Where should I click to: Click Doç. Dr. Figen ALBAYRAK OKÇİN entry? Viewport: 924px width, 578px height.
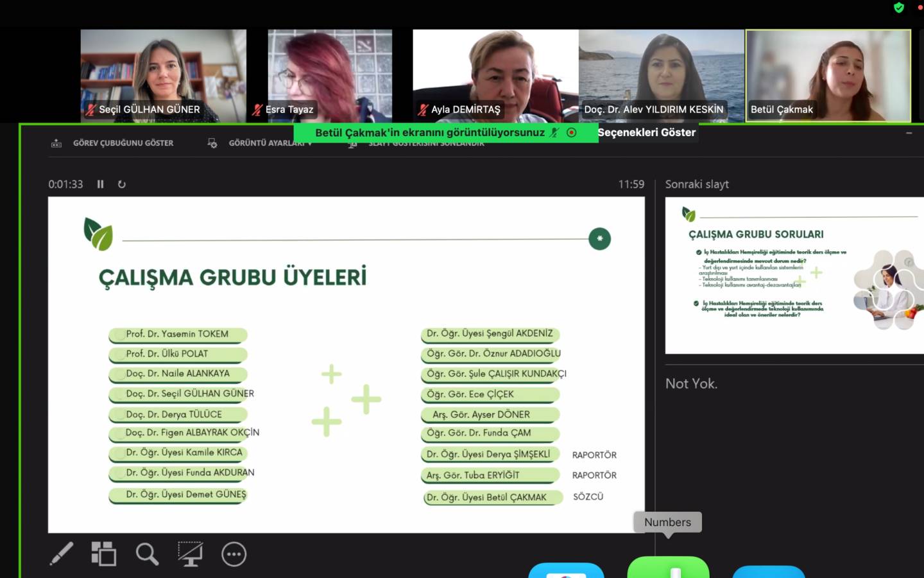185,433
